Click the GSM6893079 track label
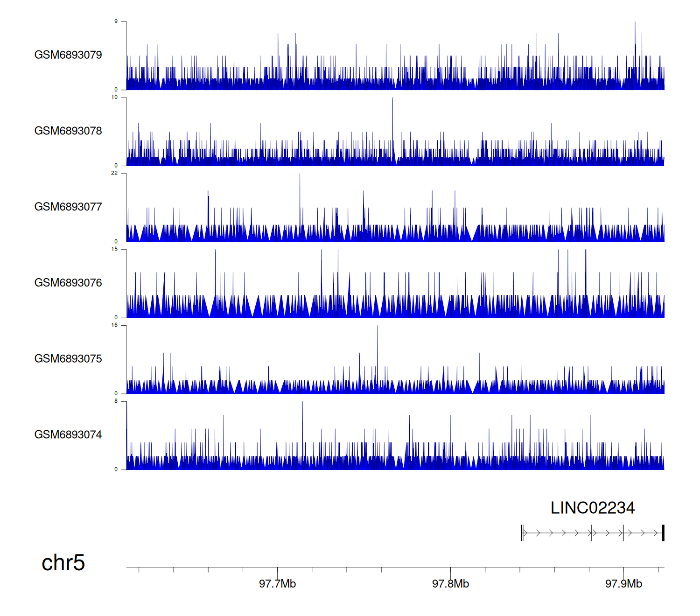The width and height of the screenshot is (700, 616). (68, 55)
